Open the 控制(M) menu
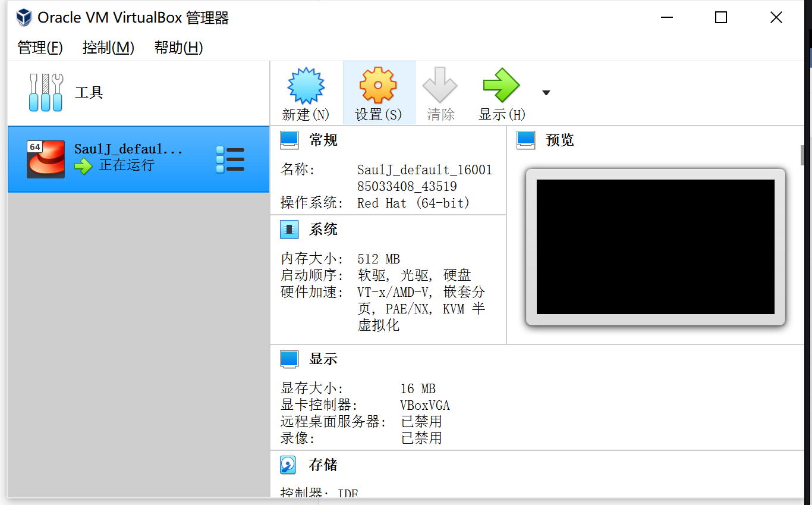The image size is (812, 505). click(x=108, y=48)
